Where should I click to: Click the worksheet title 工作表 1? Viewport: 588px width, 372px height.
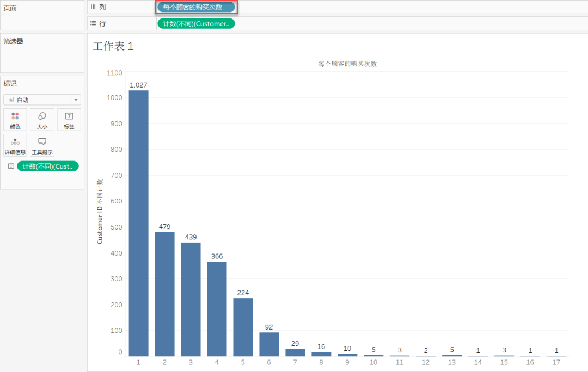[x=113, y=46]
